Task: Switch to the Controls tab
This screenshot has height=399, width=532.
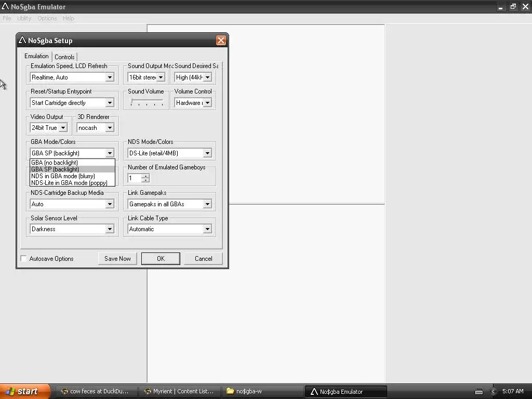Action: click(64, 57)
